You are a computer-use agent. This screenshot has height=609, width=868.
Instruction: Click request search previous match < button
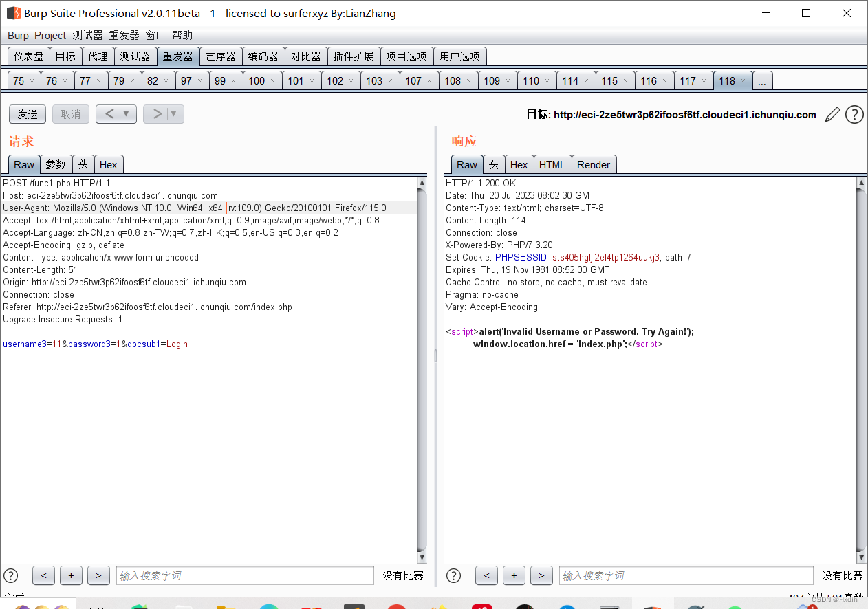(x=43, y=575)
